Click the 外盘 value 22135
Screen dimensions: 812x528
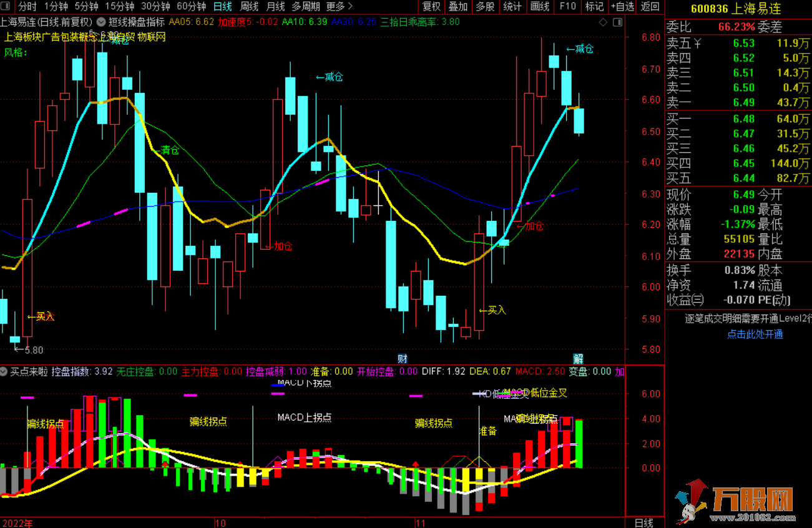click(x=739, y=254)
